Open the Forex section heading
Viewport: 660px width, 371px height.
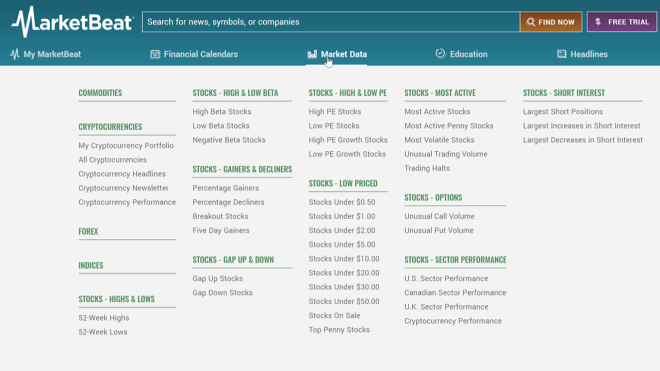point(88,231)
